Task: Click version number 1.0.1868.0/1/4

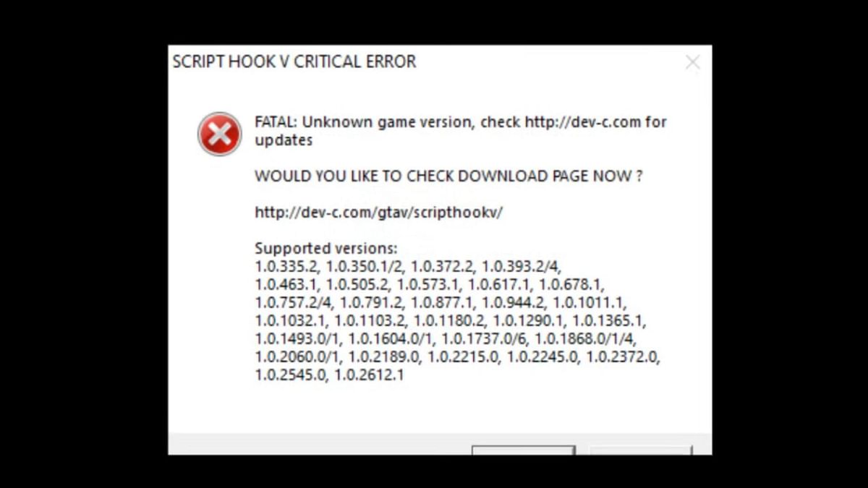Action: coord(586,339)
